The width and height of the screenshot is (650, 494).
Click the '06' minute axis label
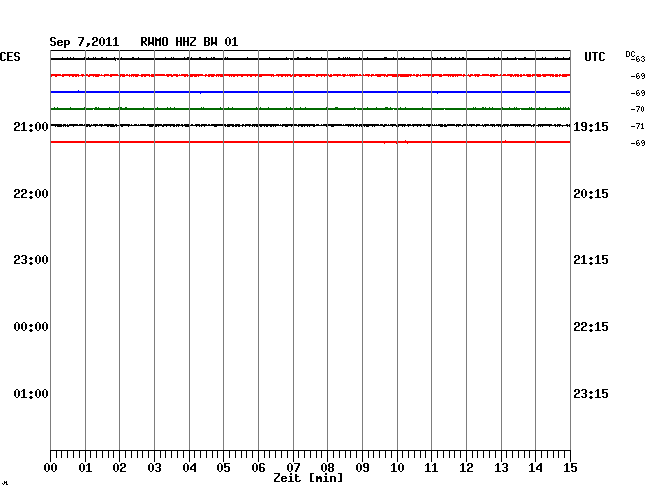point(258,467)
